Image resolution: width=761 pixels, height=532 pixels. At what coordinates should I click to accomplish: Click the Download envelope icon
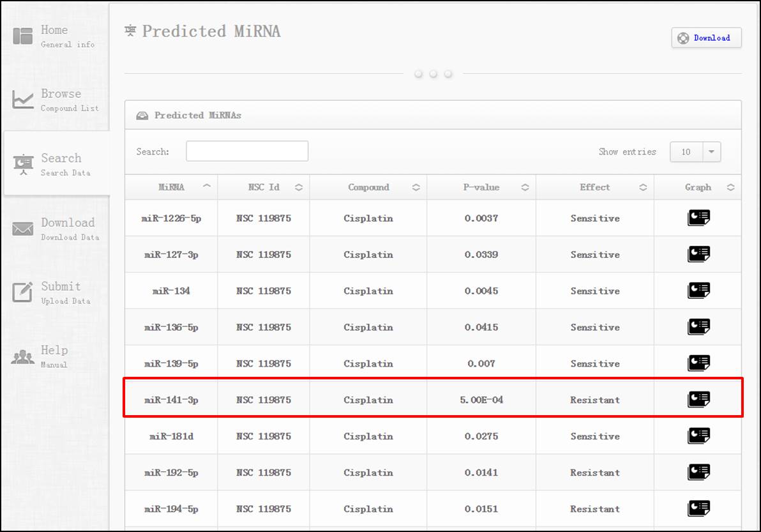[x=23, y=229]
